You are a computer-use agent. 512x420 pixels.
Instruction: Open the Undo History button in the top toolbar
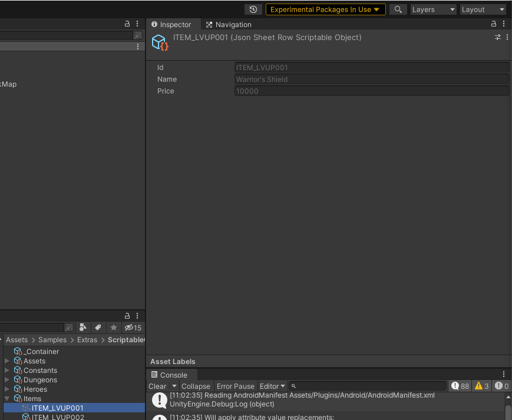coord(253,9)
